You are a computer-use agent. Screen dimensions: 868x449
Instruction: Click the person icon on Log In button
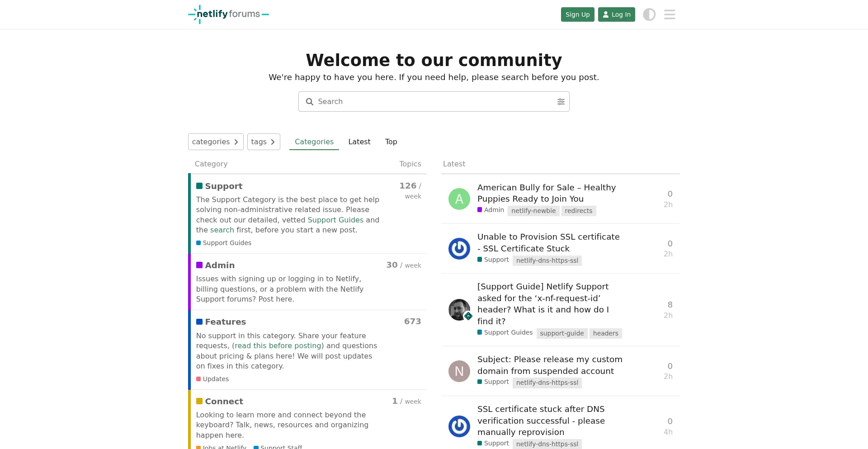click(x=606, y=14)
